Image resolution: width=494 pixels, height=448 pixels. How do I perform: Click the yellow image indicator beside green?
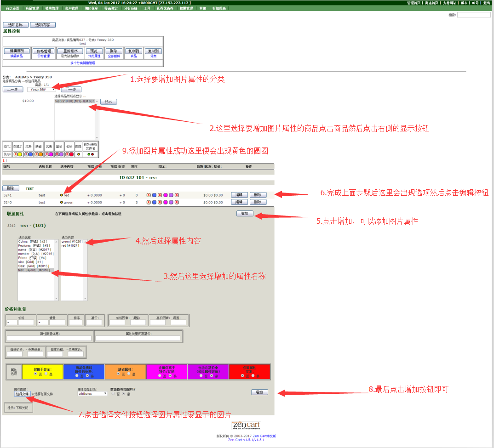(62, 202)
